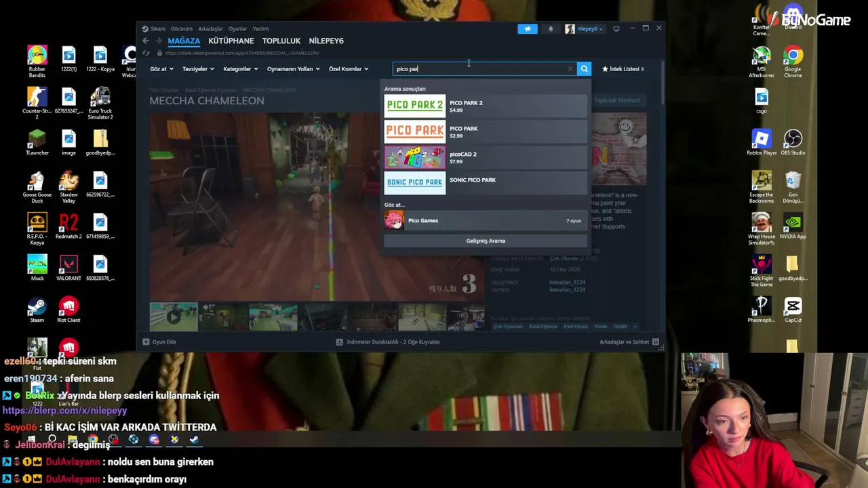868x488 pixels.
Task: Select the R.E.P.O. - Kopya desktop icon
Action: coord(37,230)
